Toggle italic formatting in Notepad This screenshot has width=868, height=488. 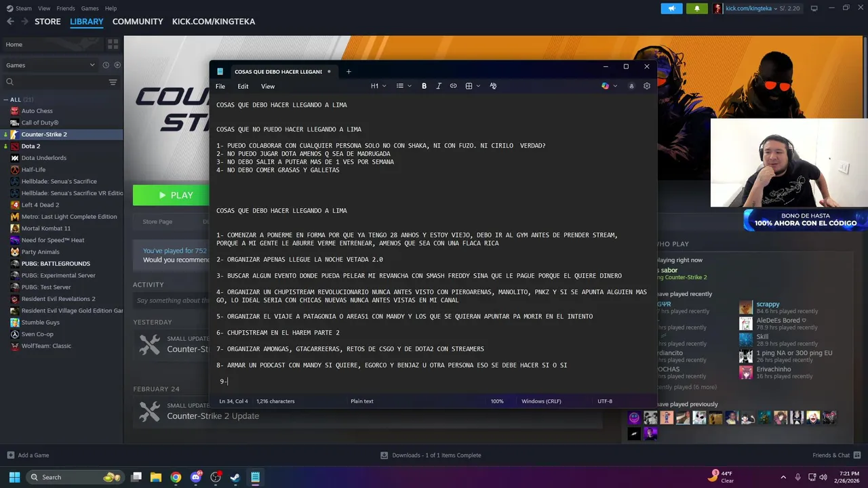439,86
